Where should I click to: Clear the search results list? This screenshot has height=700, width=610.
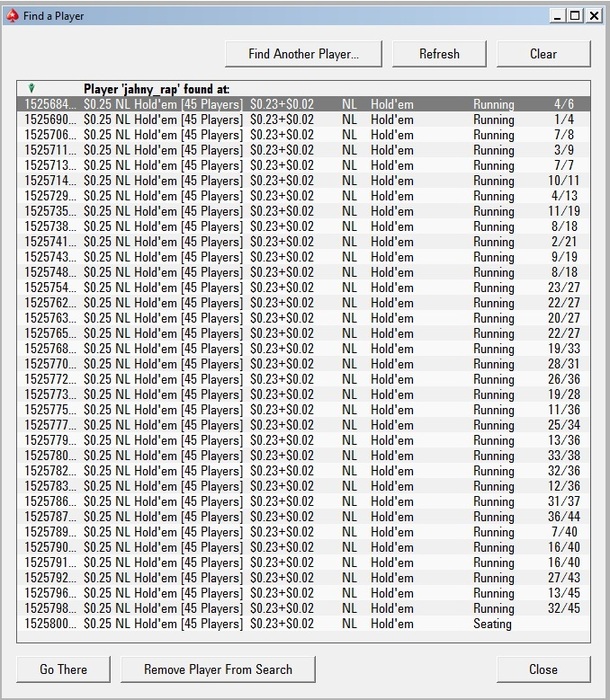543,54
